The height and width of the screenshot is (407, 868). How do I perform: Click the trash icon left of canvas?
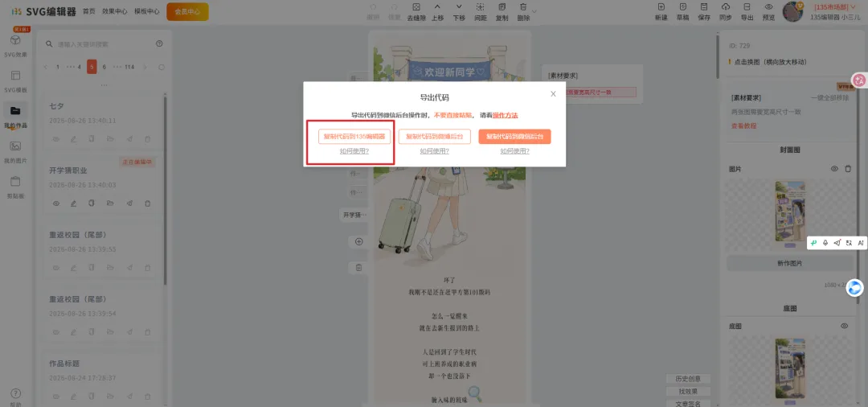point(358,268)
